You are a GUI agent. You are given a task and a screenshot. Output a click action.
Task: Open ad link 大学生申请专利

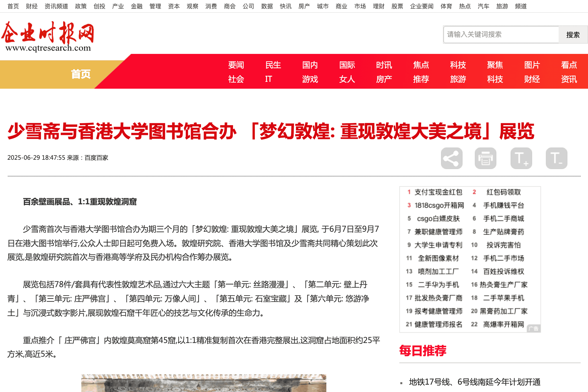(438, 245)
